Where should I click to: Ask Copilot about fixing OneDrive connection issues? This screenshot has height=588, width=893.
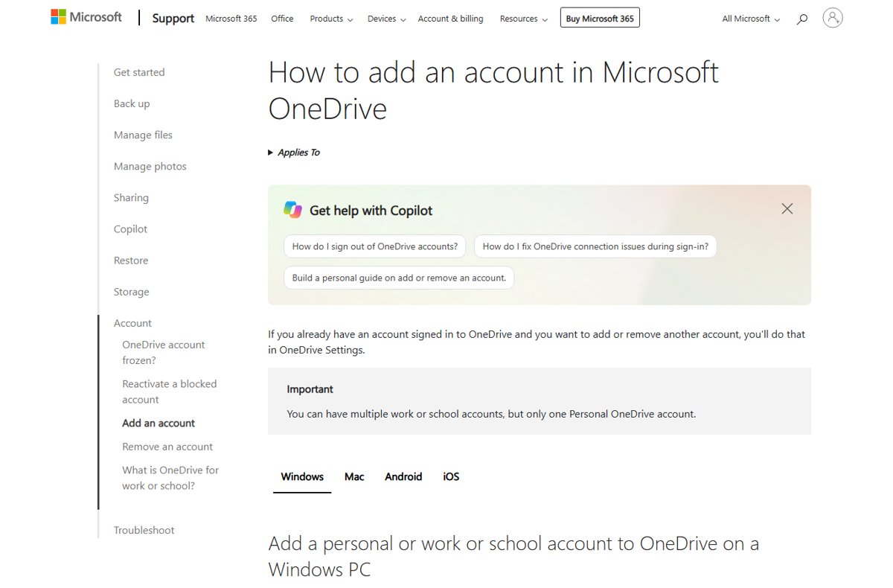tap(595, 246)
